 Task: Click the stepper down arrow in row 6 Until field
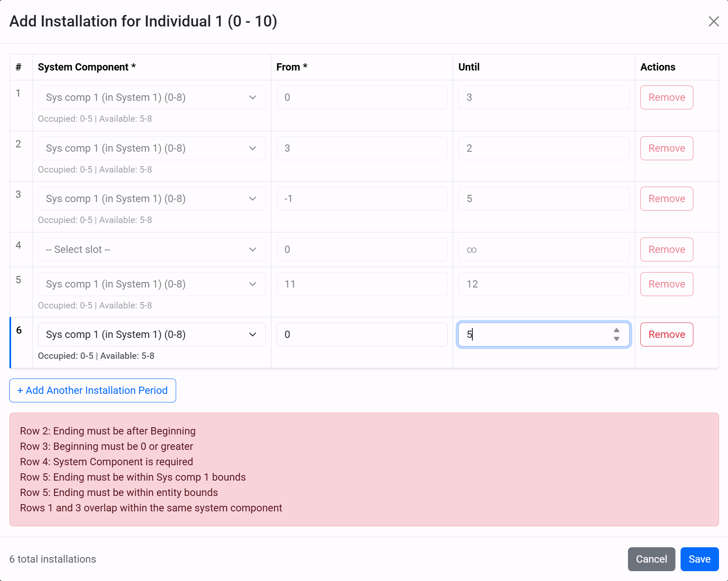pos(616,338)
